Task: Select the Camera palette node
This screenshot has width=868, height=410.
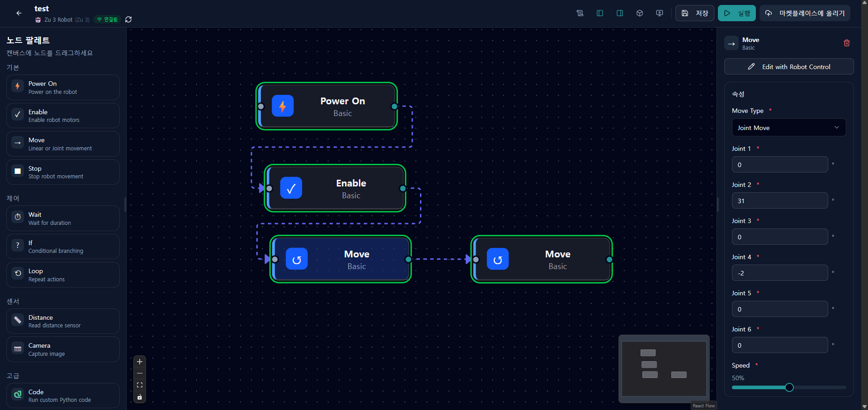Action: click(x=63, y=349)
